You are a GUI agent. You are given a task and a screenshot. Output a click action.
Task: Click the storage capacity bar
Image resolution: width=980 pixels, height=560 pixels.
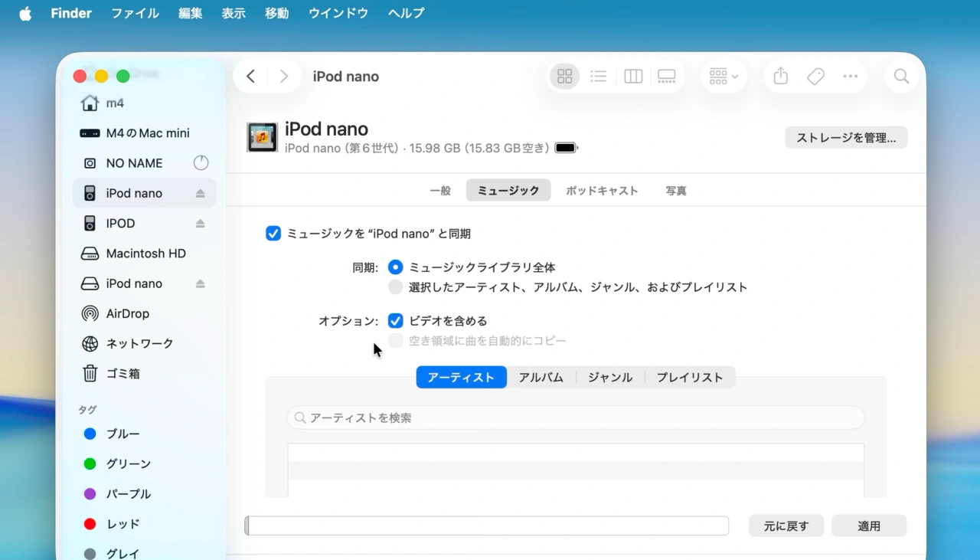tap(486, 526)
